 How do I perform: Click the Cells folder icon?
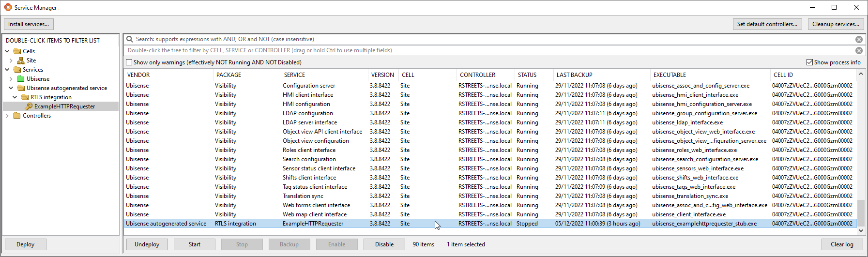(x=17, y=51)
